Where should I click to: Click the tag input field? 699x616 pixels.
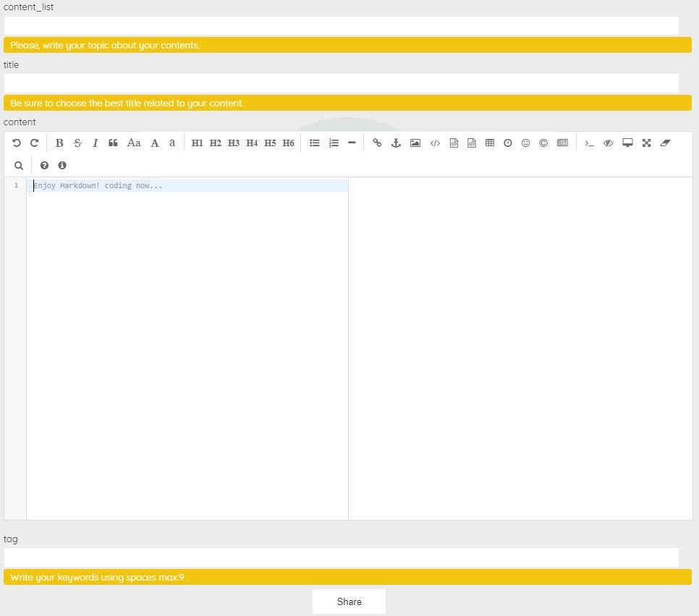(x=342, y=557)
